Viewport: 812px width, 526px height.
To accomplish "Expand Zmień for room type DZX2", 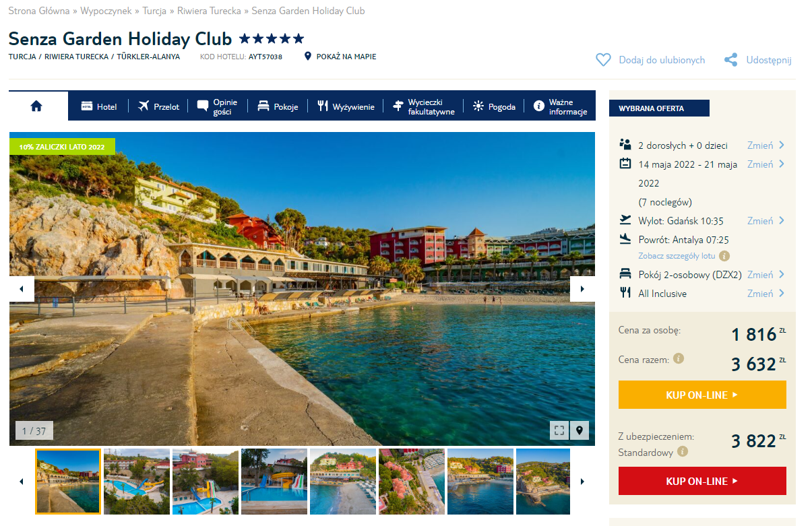I will (x=766, y=274).
